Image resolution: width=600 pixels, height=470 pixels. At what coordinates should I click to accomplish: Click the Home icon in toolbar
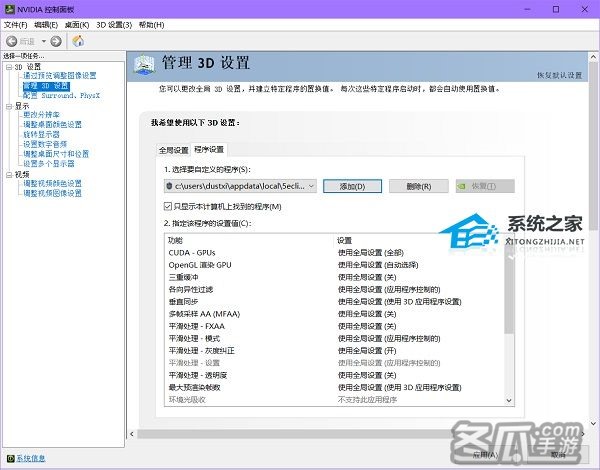78,41
